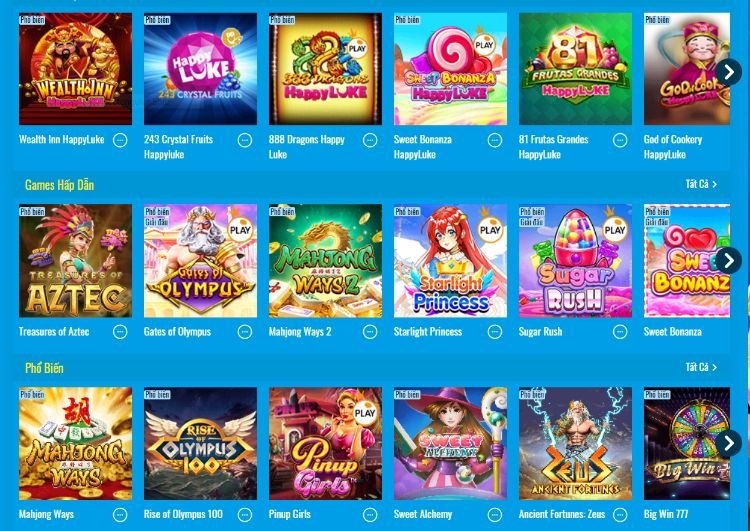Open the 888 Dragons Happy Luke thumbnail
This screenshot has width=750, height=531.
(325, 69)
